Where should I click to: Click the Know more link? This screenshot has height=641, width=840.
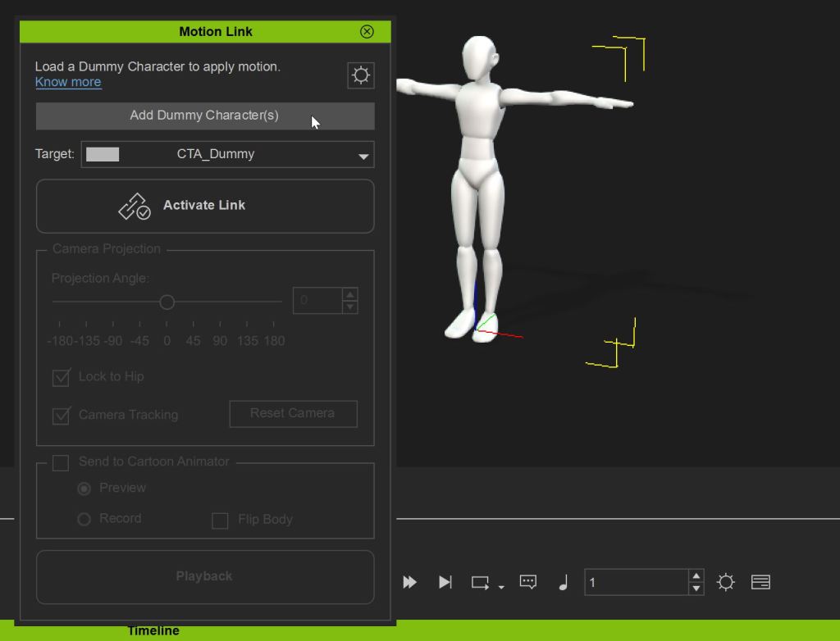[x=68, y=82]
